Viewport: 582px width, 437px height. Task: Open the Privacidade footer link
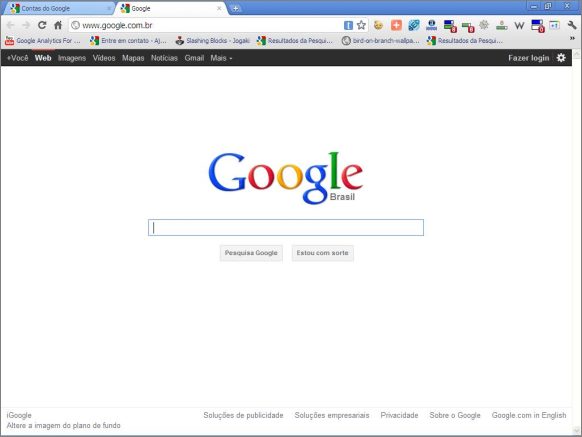(x=399, y=415)
